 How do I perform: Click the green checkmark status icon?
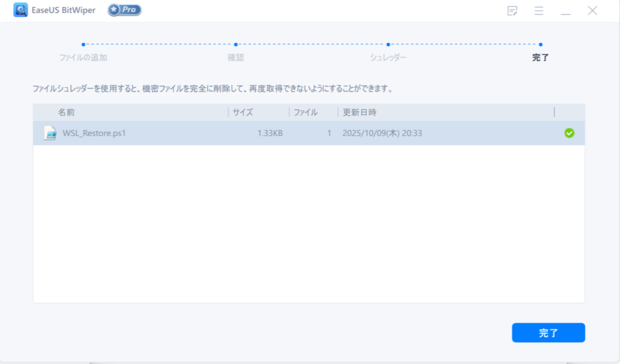pyautogui.click(x=569, y=133)
